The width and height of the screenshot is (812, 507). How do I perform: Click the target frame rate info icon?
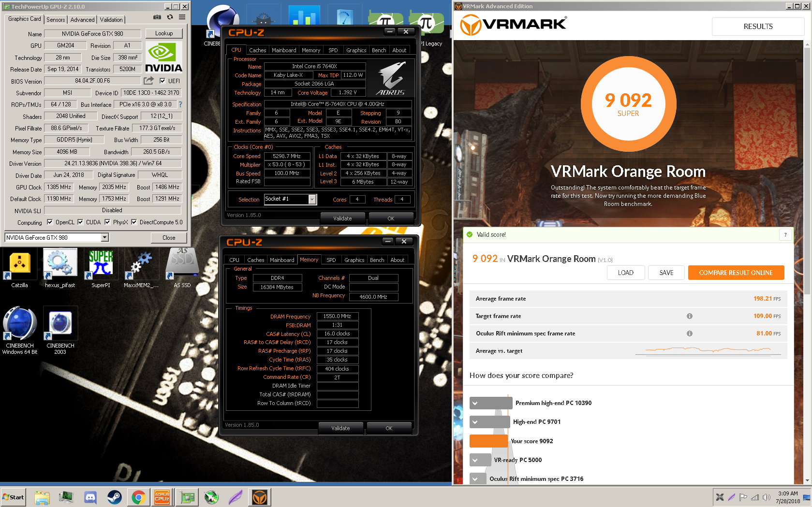click(x=690, y=316)
